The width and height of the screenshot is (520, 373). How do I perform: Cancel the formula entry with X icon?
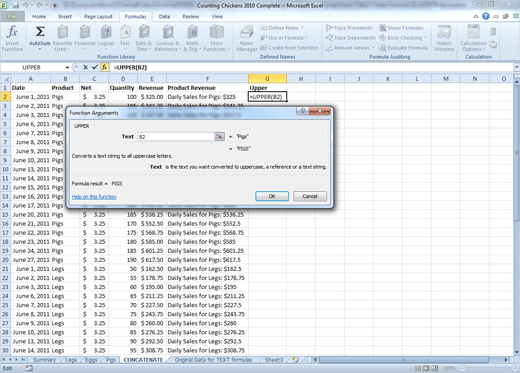pos(85,67)
